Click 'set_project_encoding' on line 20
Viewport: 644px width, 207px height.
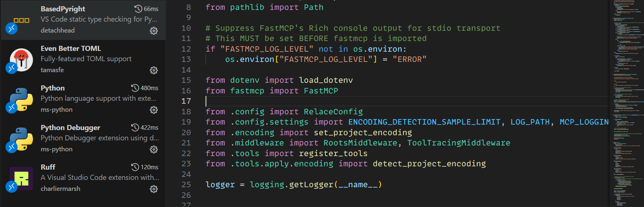tap(363, 133)
